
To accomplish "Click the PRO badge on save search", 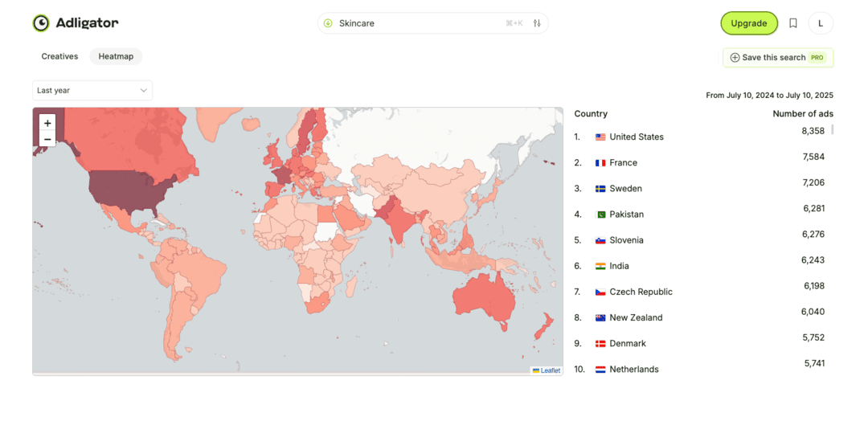I will (x=817, y=58).
